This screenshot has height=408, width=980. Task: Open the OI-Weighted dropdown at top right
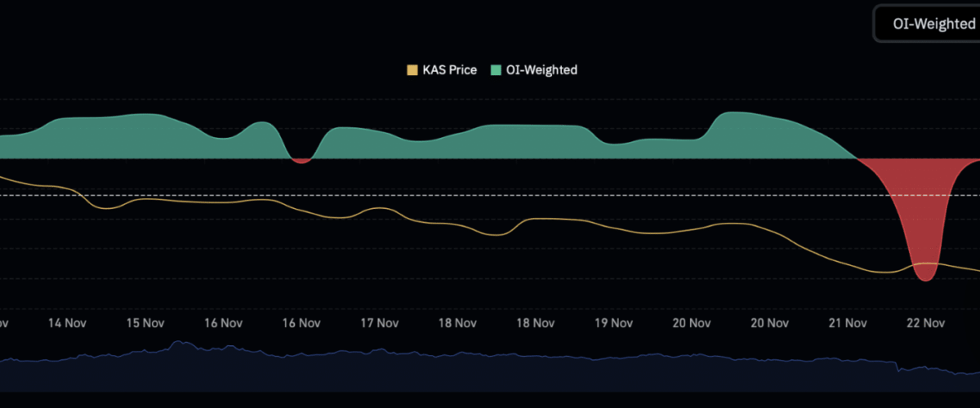point(928,24)
